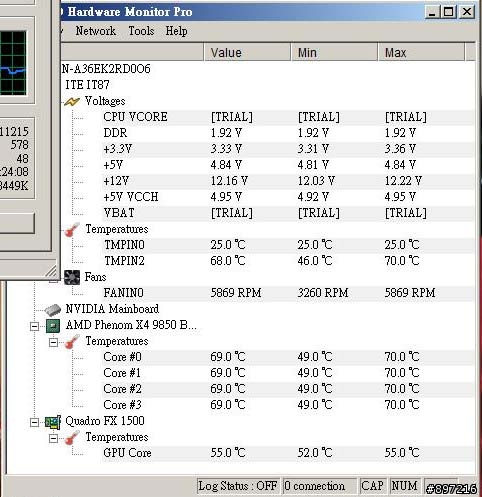
Task: Minimize the Hardware Monitor Pro window
Action: pos(432,12)
